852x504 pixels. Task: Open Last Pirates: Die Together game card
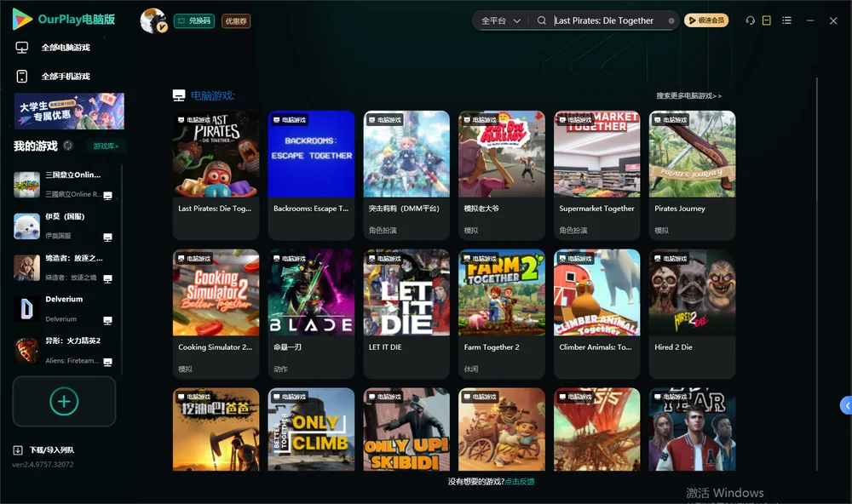point(216,175)
